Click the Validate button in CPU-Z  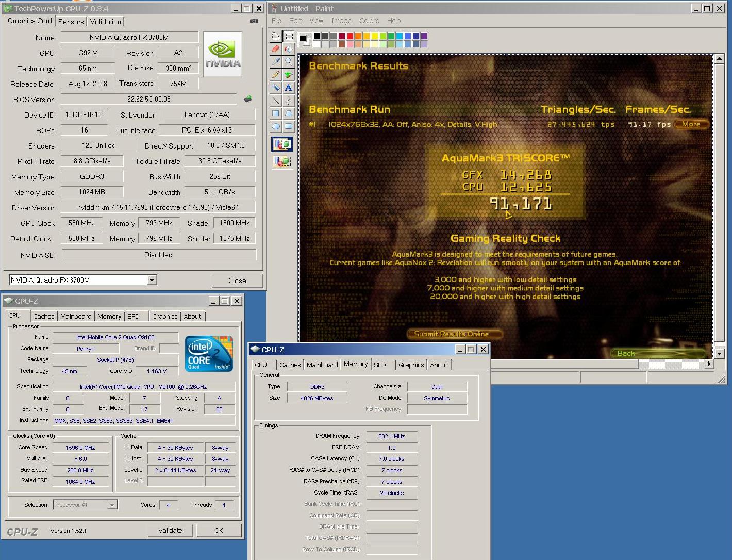170,530
